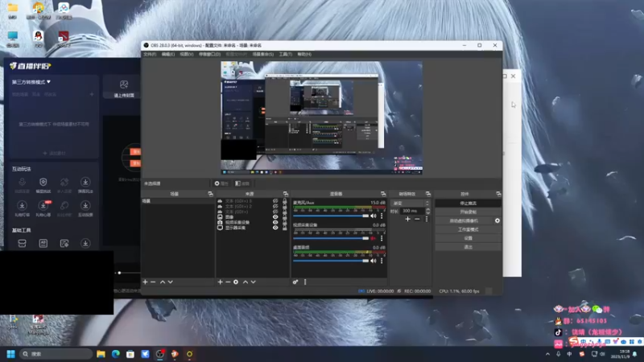This screenshot has width=644, height=362.
Task: Add a new source with plus icon
Action: tap(220, 282)
